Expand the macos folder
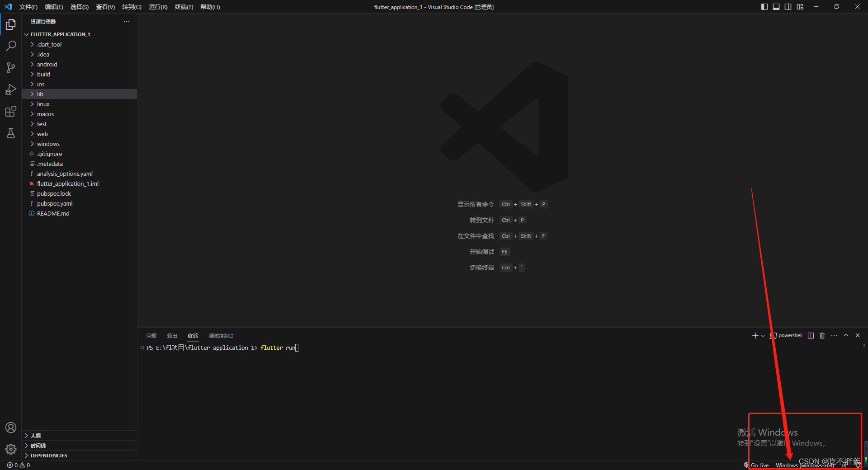Screen dimensions: 868x470 click(79, 114)
